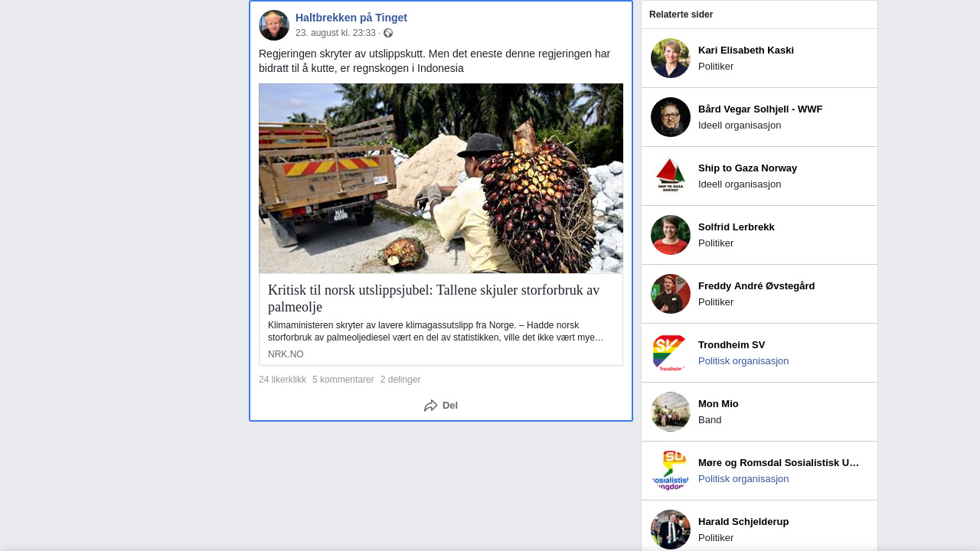Open the 5 kommentarer link

[x=343, y=380]
